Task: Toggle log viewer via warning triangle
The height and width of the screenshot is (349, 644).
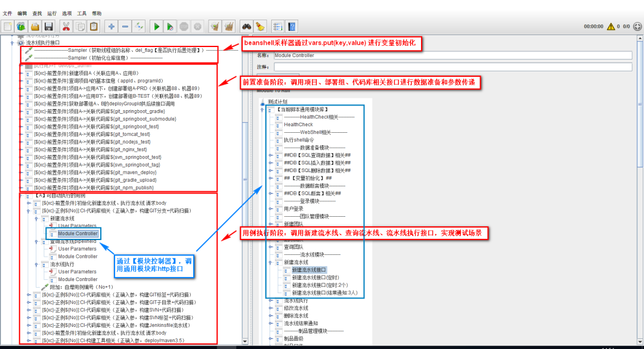Action: coord(611,26)
